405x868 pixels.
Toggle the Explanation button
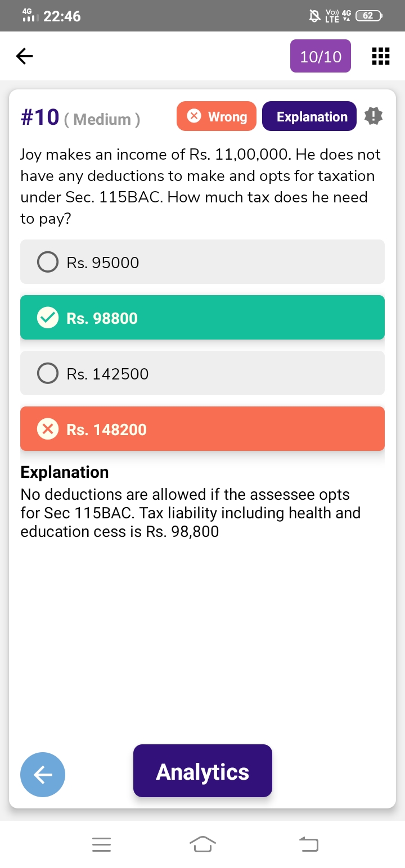point(309,116)
